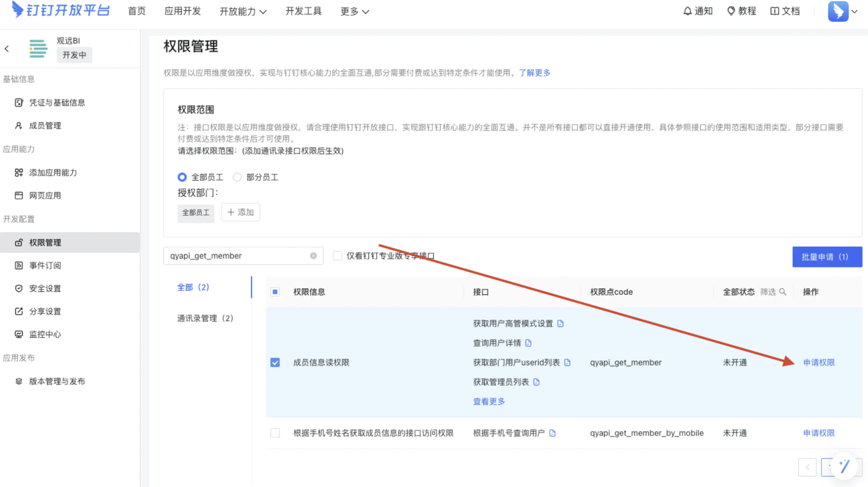
Task: Open the 通知 bell icon
Action: pos(687,11)
